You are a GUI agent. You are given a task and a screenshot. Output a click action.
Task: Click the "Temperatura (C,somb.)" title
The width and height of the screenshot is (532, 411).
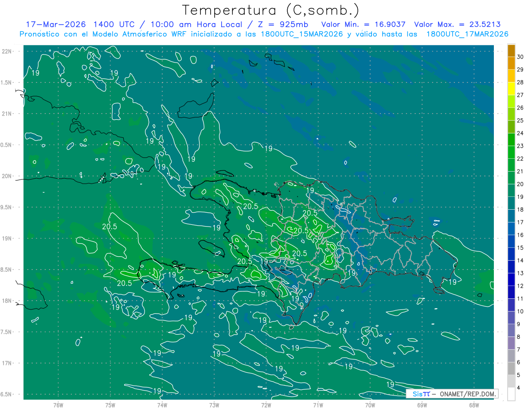pos(271,10)
